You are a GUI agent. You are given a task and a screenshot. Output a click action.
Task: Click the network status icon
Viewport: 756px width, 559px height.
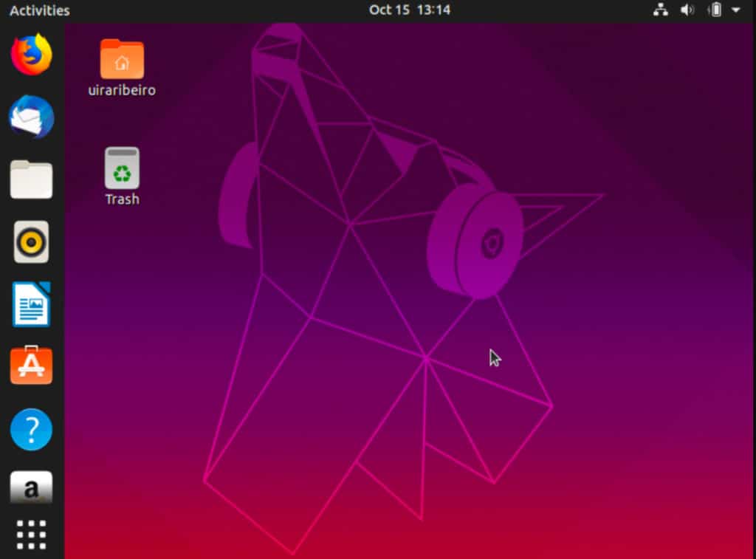661,10
